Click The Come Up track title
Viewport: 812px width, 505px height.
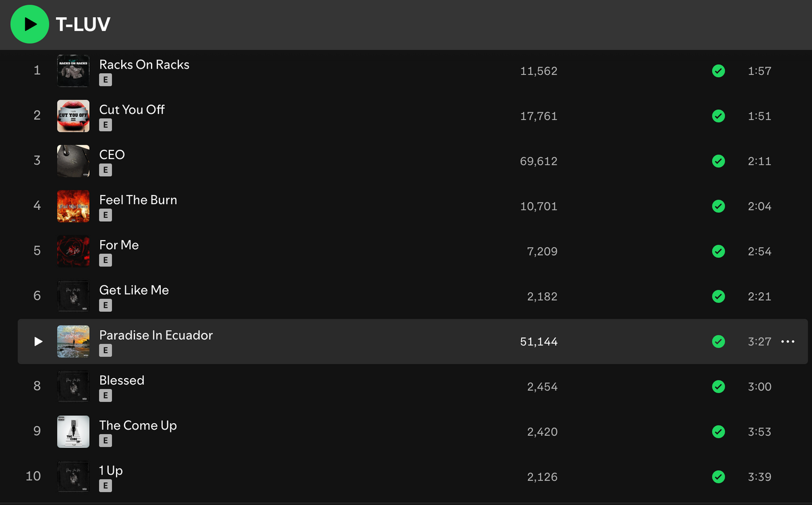[138, 426]
